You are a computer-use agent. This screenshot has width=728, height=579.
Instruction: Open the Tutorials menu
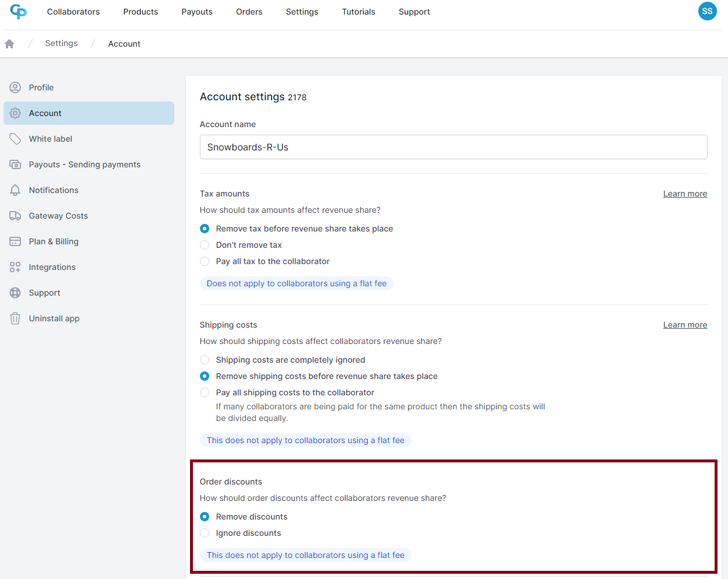(x=358, y=12)
